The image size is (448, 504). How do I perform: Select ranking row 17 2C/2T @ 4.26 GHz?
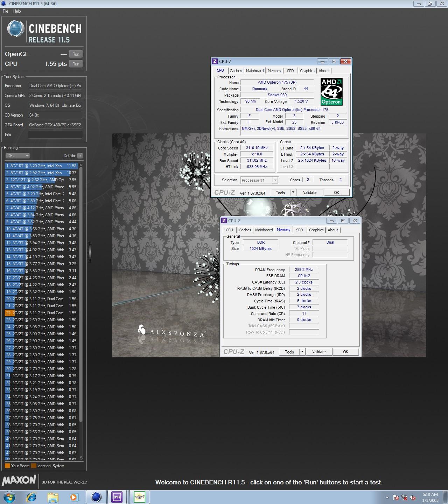(42, 278)
